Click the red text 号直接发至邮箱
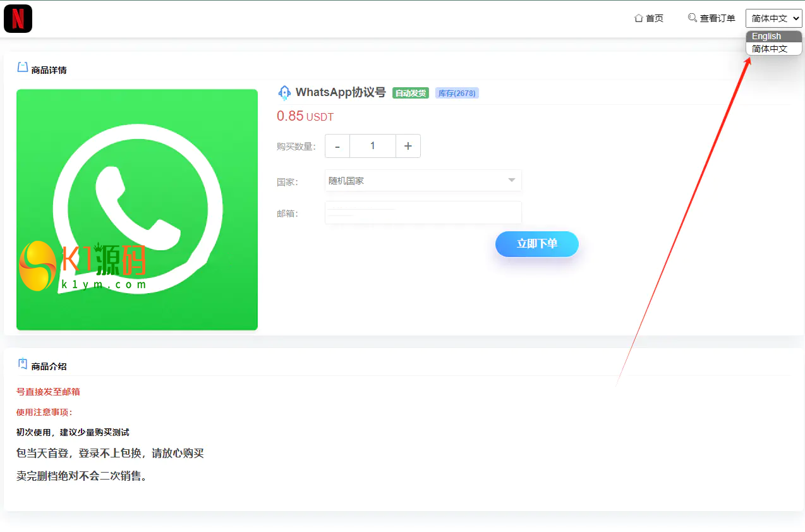 tap(48, 392)
